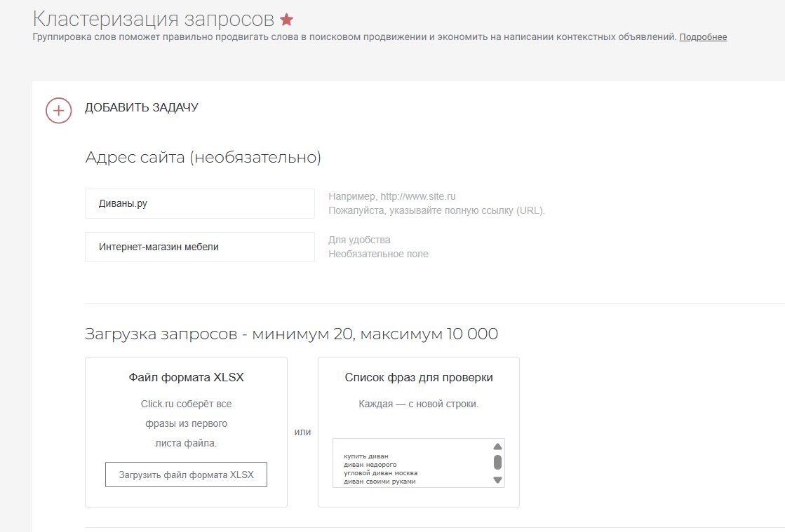The width and height of the screenshot is (785, 532).
Task: Click the textarea scroll down arrow
Action: [x=497, y=480]
